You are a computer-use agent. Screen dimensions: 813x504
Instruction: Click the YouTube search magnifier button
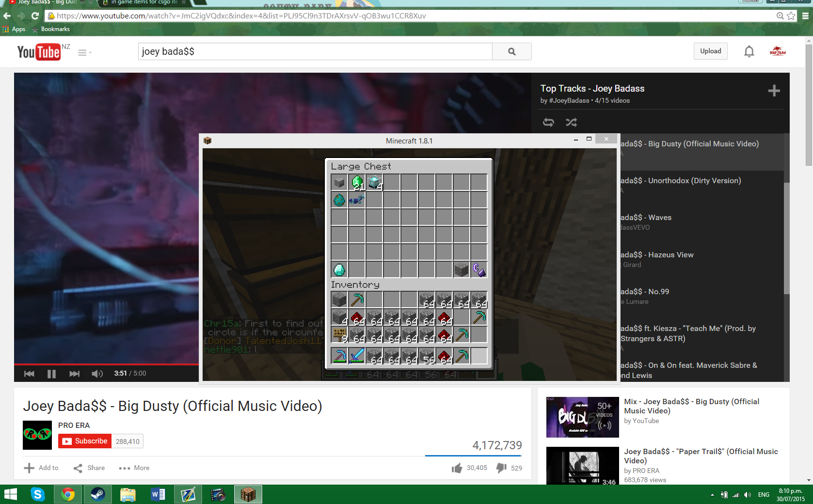coord(512,51)
